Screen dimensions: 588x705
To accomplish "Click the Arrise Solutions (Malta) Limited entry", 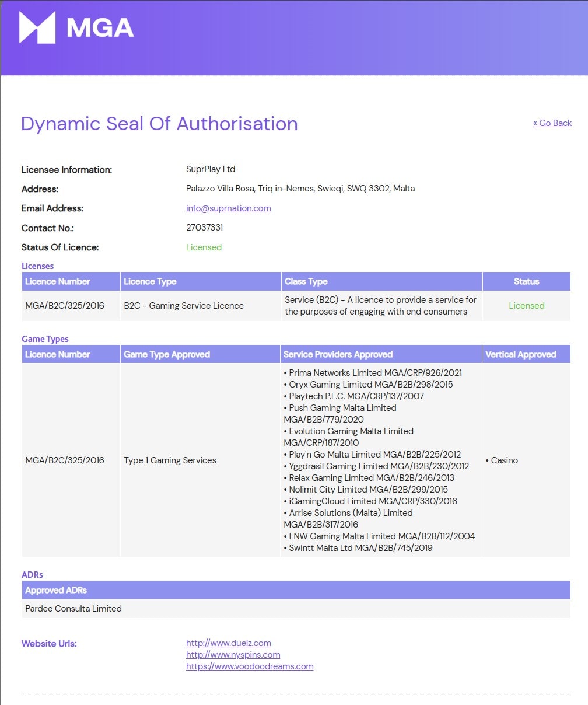I will (x=348, y=518).
